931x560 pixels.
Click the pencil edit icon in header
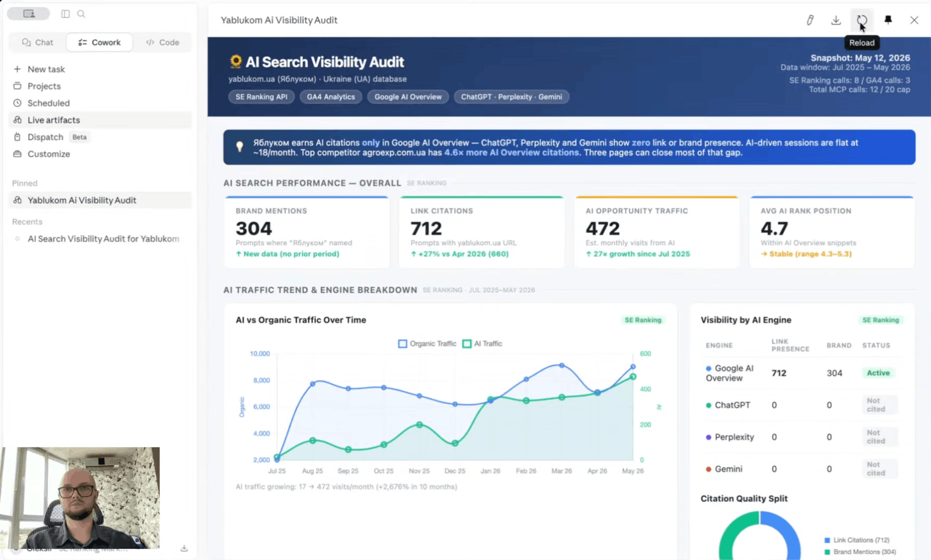pos(810,20)
